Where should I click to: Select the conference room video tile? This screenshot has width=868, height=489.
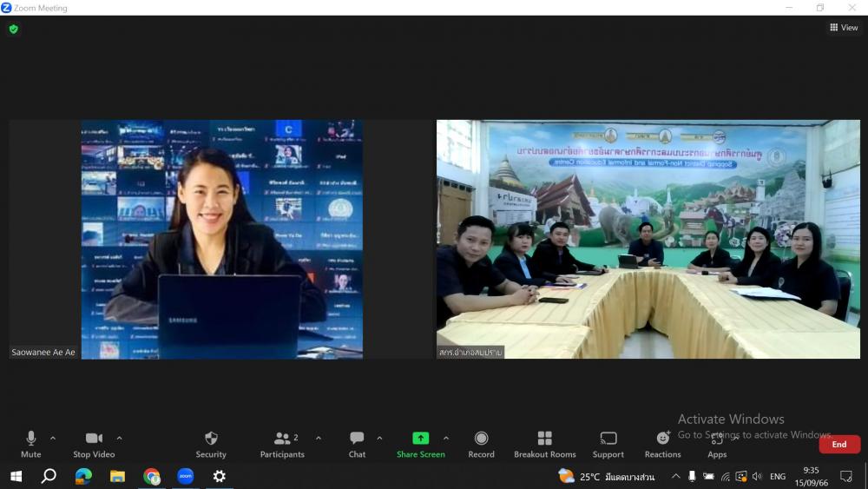(648, 239)
